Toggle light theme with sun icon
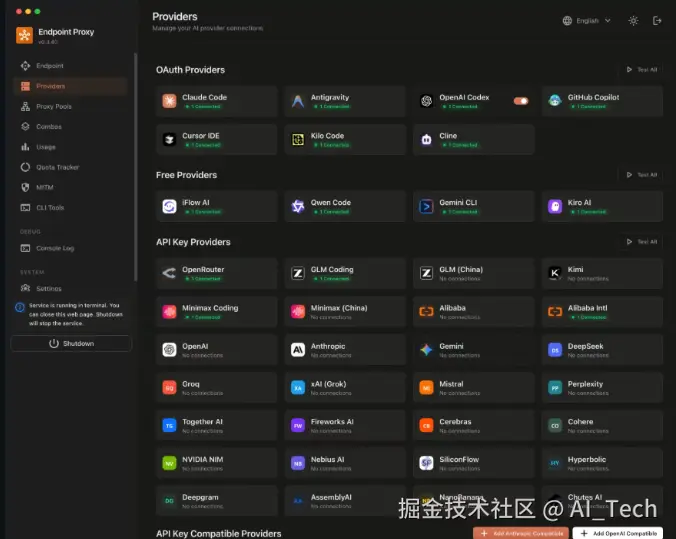The image size is (676, 539). (x=633, y=20)
